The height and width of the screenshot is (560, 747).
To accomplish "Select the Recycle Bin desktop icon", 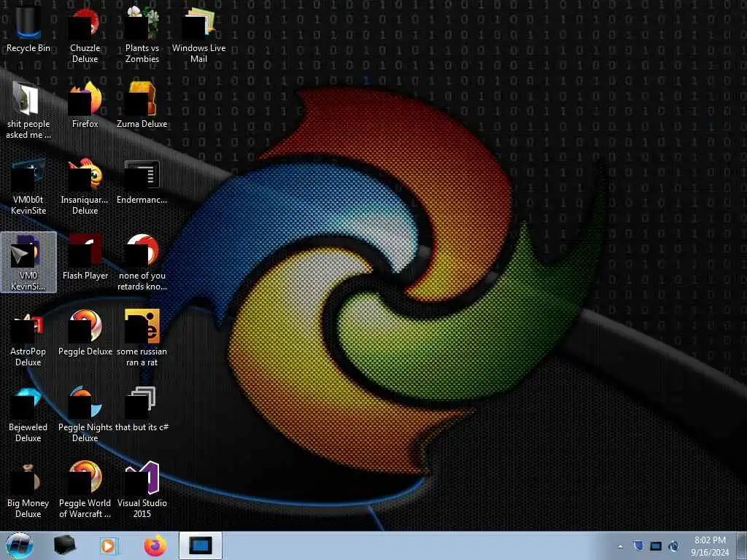I will click(28, 28).
